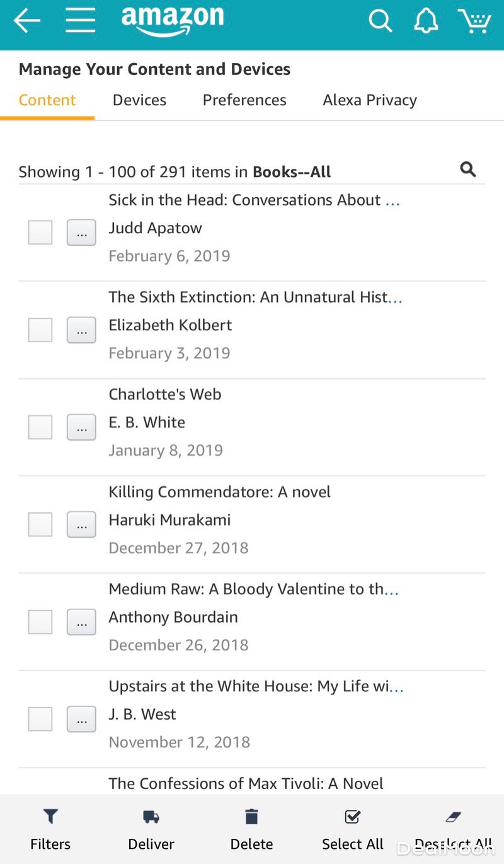Go to Alexa Privacy tab
The image size is (504, 864).
click(x=370, y=100)
